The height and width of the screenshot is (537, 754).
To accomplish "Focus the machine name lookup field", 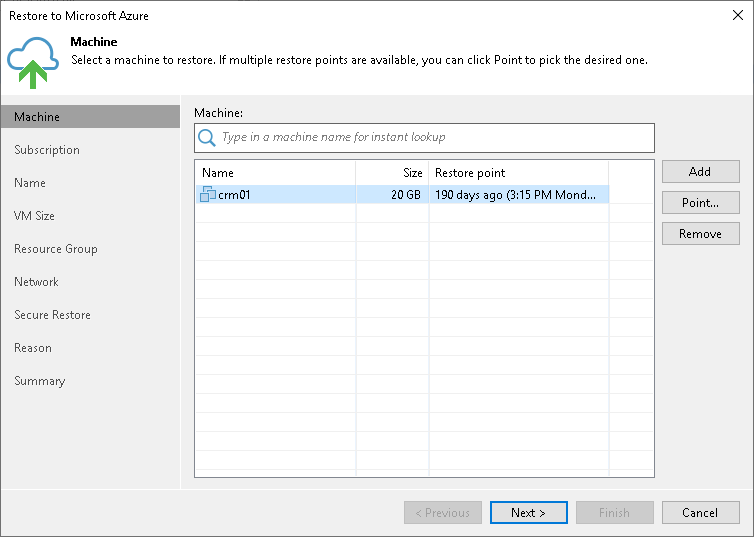I will [424, 137].
